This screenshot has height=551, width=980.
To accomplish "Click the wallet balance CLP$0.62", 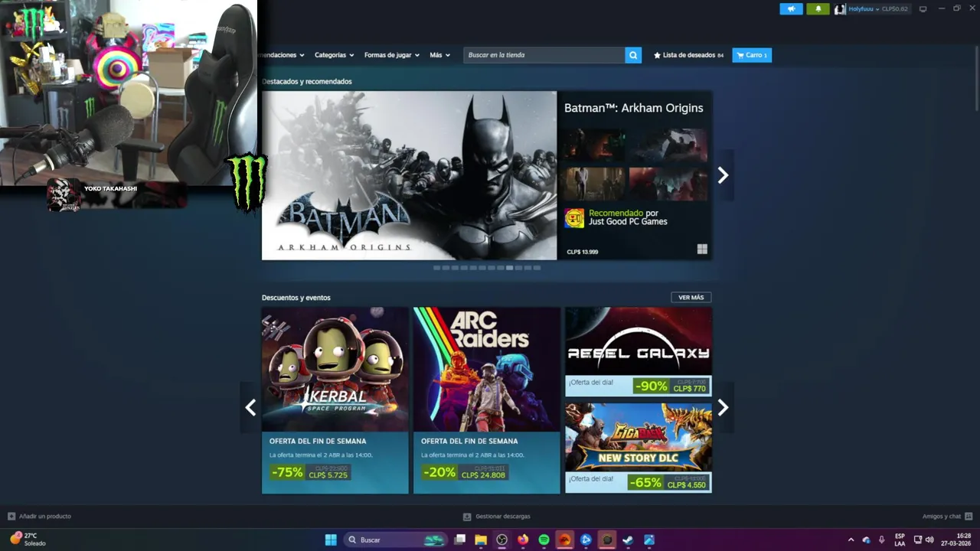I will [x=894, y=9].
